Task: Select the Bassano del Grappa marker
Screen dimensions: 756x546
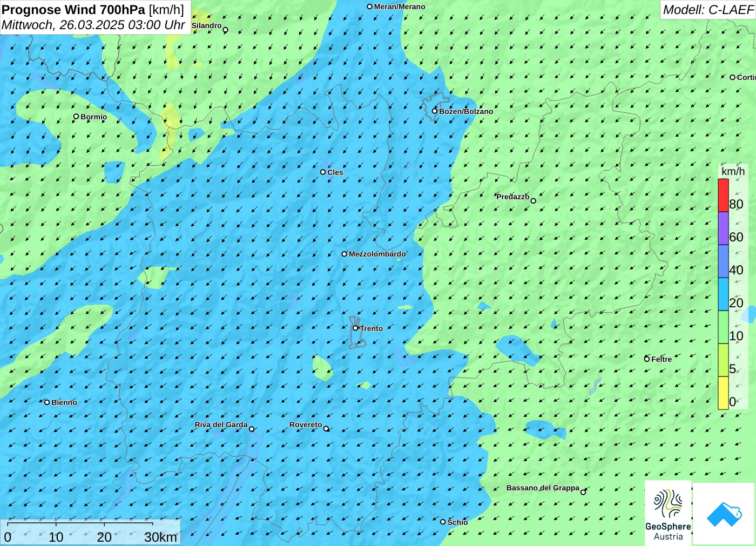Action: (583, 492)
